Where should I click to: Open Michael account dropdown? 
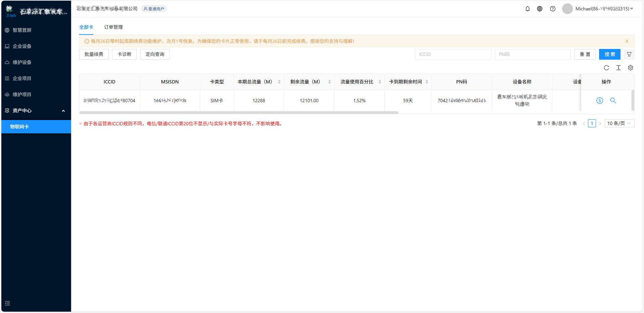coord(604,9)
